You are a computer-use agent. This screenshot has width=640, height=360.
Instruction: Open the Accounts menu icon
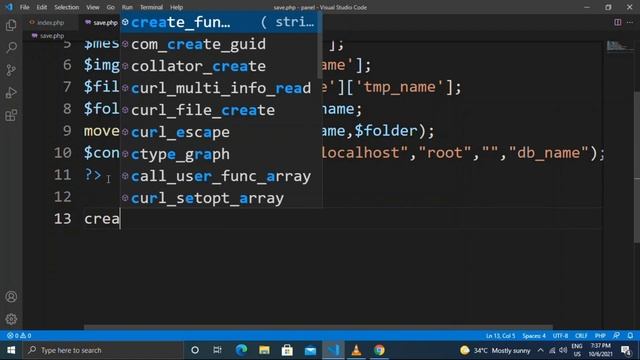tap(11, 297)
